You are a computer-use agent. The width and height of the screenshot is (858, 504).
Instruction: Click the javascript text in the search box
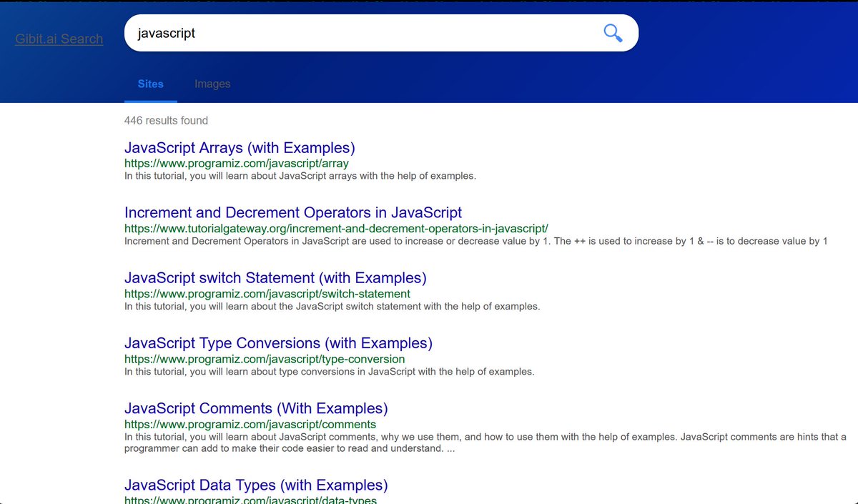click(166, 33)
